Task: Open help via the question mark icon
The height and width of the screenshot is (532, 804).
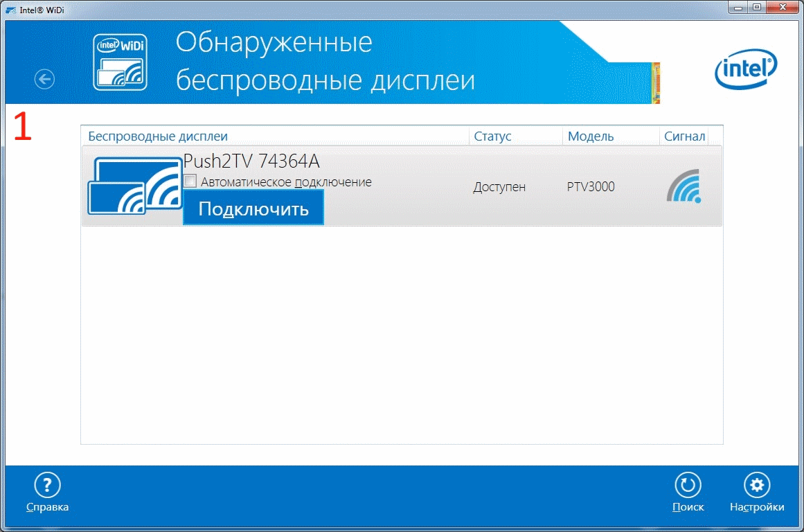Action: click(46, 485)
